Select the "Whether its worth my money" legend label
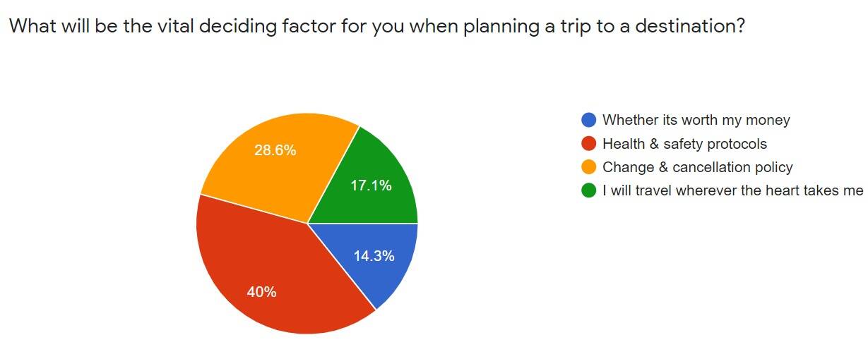This screenshot has width=868, height=347. click(696, 120)
